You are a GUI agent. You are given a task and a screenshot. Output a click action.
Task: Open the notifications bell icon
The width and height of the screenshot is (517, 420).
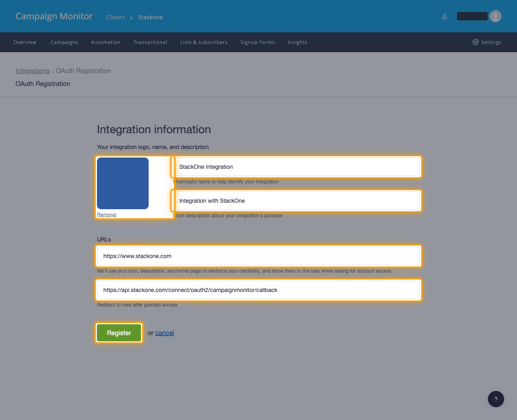pyautogui.click(x=444, y=17)
